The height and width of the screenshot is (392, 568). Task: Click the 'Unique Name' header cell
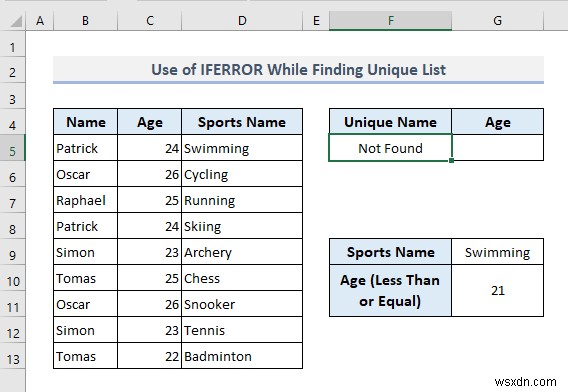point(390,122)
